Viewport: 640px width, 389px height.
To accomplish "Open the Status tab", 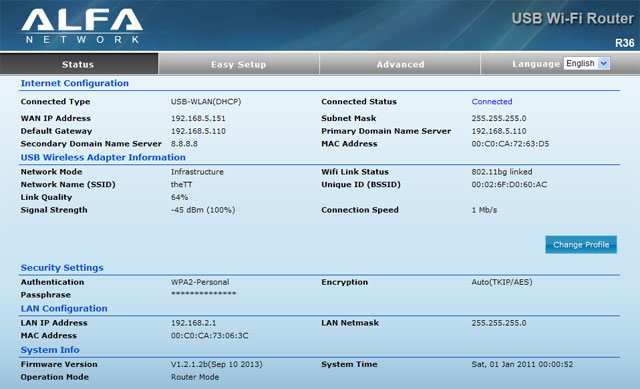I will pos(79,64).
